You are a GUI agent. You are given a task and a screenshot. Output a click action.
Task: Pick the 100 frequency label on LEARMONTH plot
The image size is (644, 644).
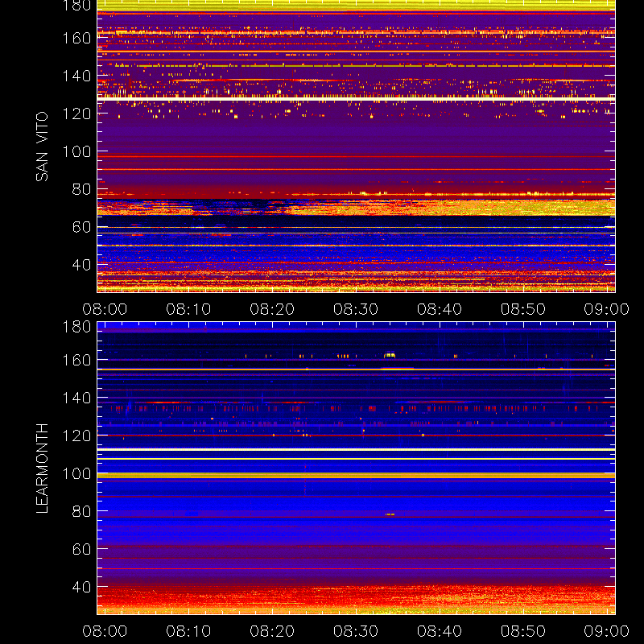(76, 473)
